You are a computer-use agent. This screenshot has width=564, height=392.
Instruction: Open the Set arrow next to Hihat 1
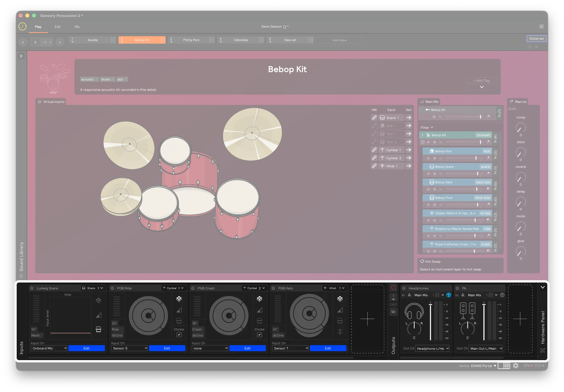(x=409, y=166)
